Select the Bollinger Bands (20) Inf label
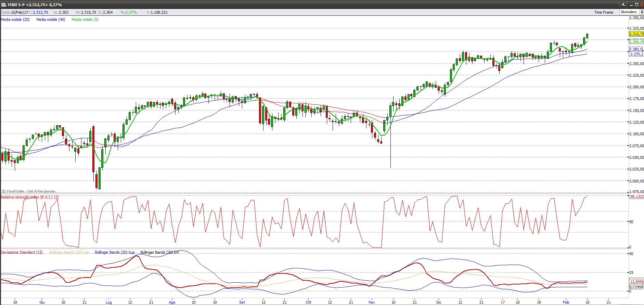The height and width of the screenshot is (305, 644). [159, 252]
